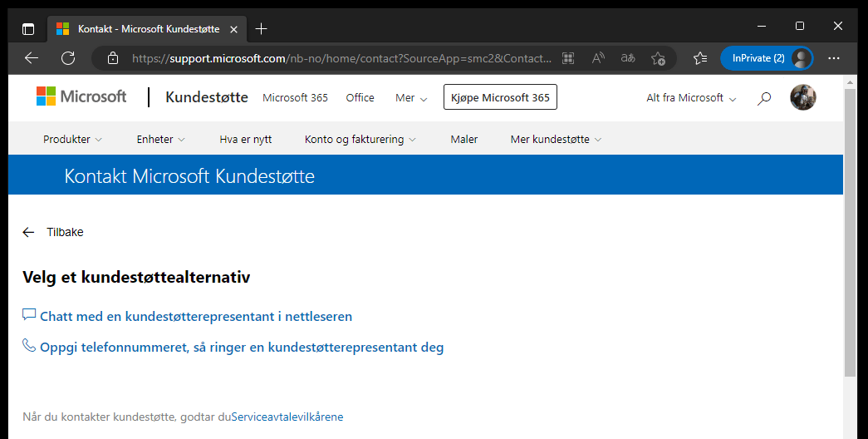Add this page to favorites
The image size is (868, 439).
[x=658, y=58]
